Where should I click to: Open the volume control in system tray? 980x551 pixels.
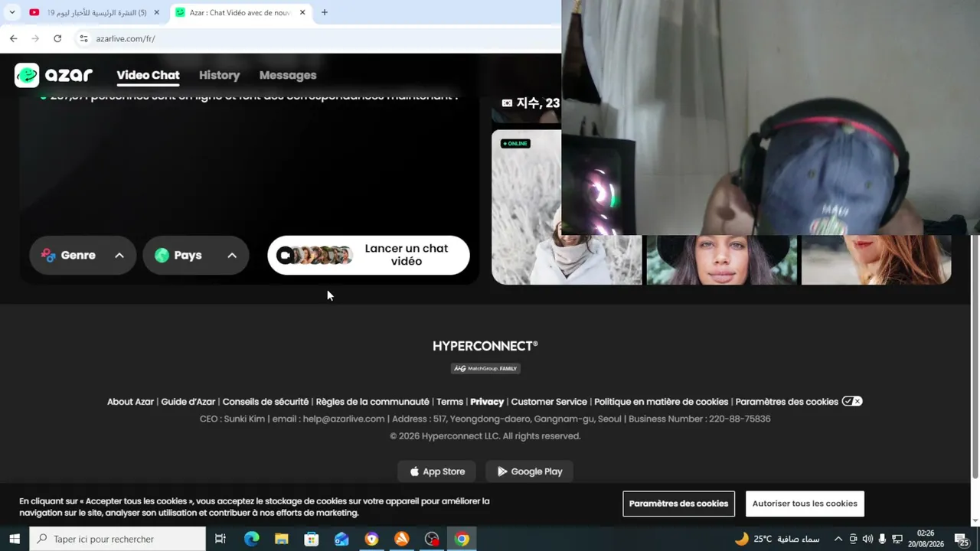point(867,539)
